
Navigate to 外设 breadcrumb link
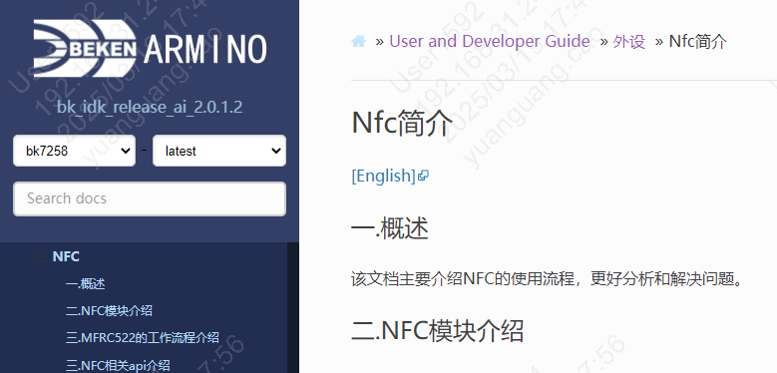(629, 42)
